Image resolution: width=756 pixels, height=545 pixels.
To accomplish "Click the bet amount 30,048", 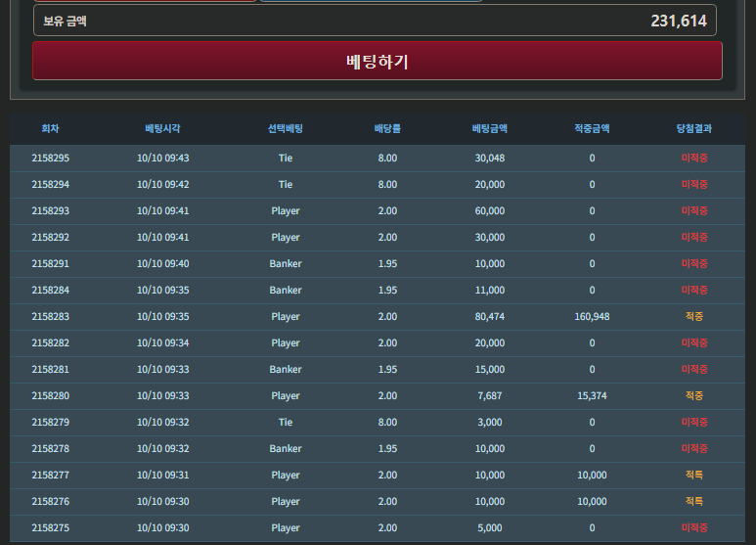I will click(x=490, y=159).
